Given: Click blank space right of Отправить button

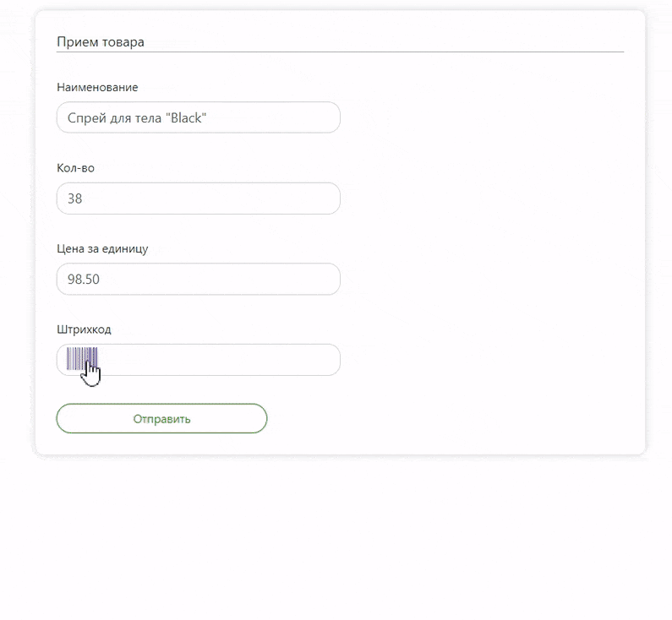Looking at the screenshot, I should (429, 418).
